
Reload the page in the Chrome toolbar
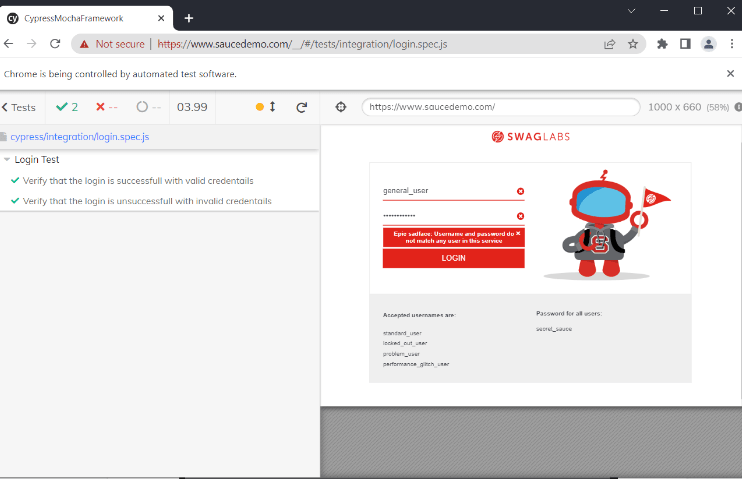[55, 44]
